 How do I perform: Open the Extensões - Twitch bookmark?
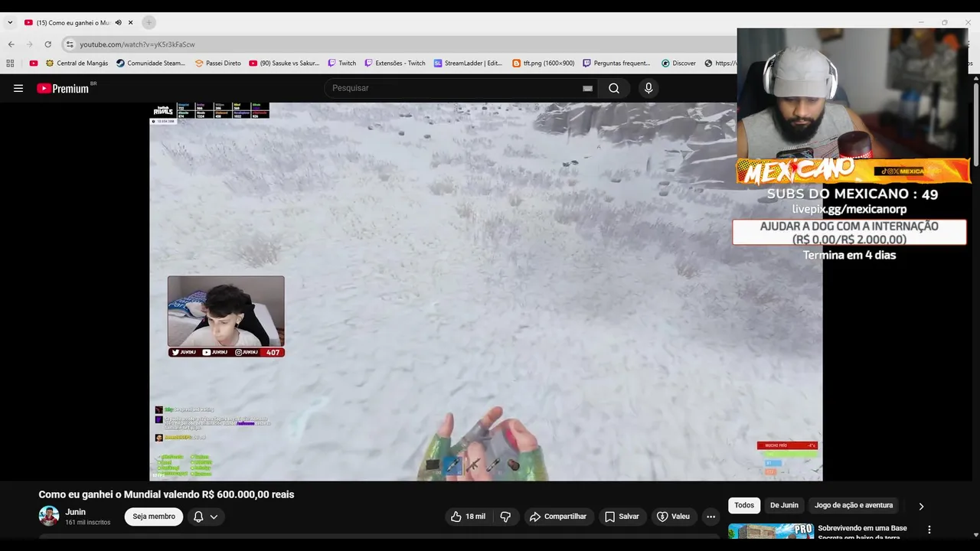[x=395, y=64]
